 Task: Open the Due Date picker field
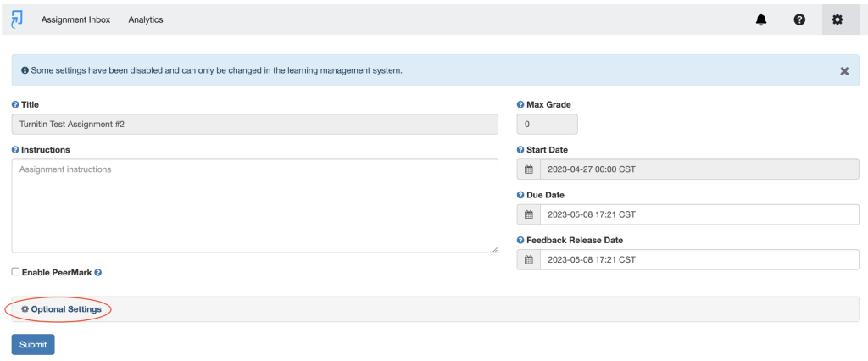click(698, 214)
